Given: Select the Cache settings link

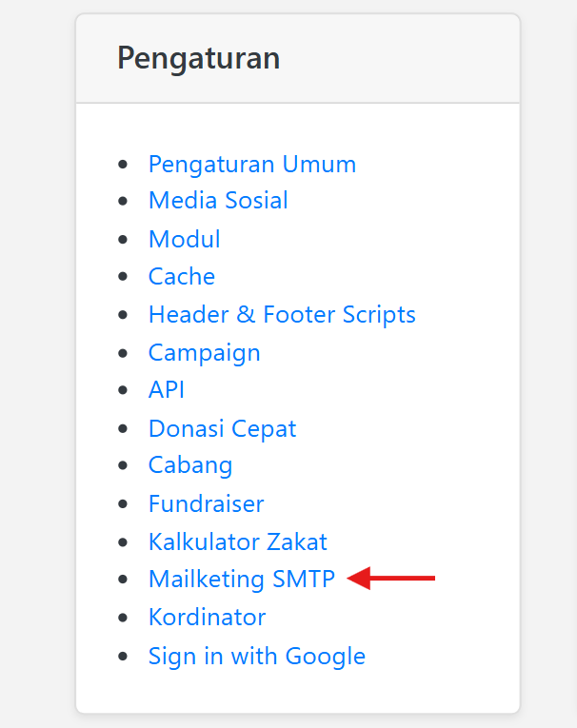Looking at the screenshot, I should (181, 277).
